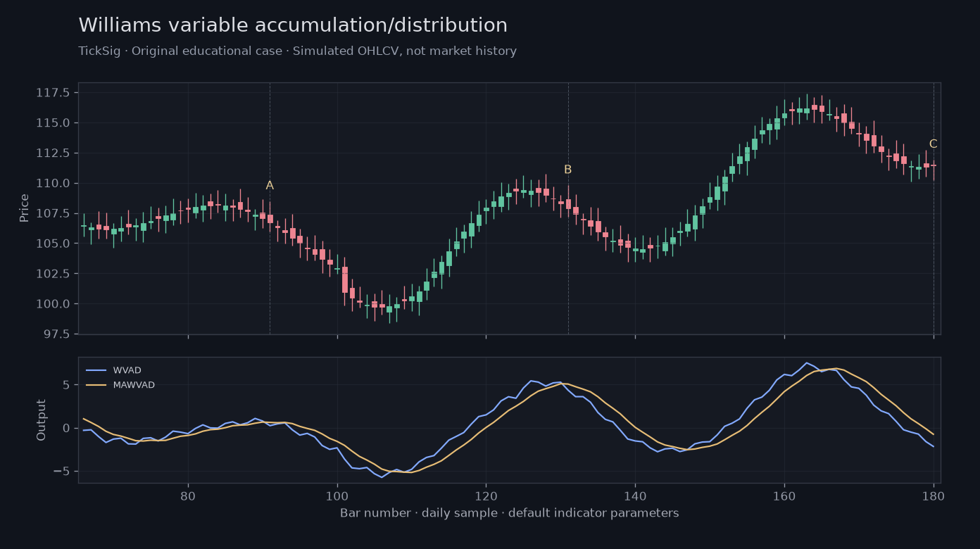
Task: Click the 102.5 price tick label
Action: tap(54, 274)
